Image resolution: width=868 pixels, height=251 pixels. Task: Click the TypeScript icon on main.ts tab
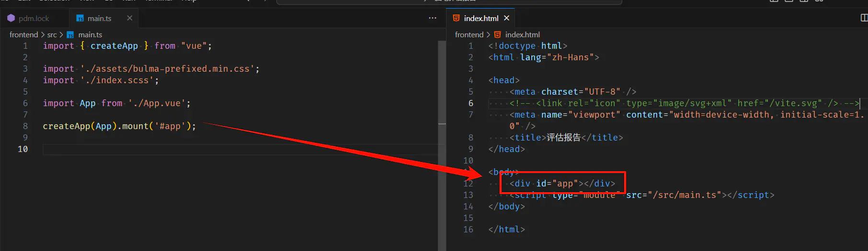pyautogui.click(x=80, y=19)
